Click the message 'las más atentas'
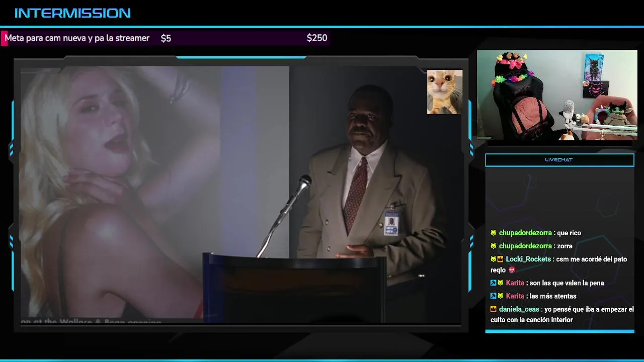 point(553,296)
